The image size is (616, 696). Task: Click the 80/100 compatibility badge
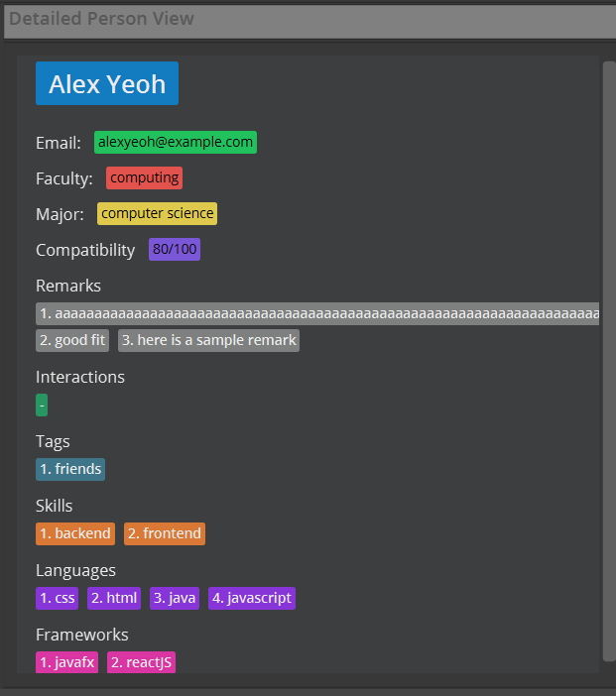(x=175, y=250)
